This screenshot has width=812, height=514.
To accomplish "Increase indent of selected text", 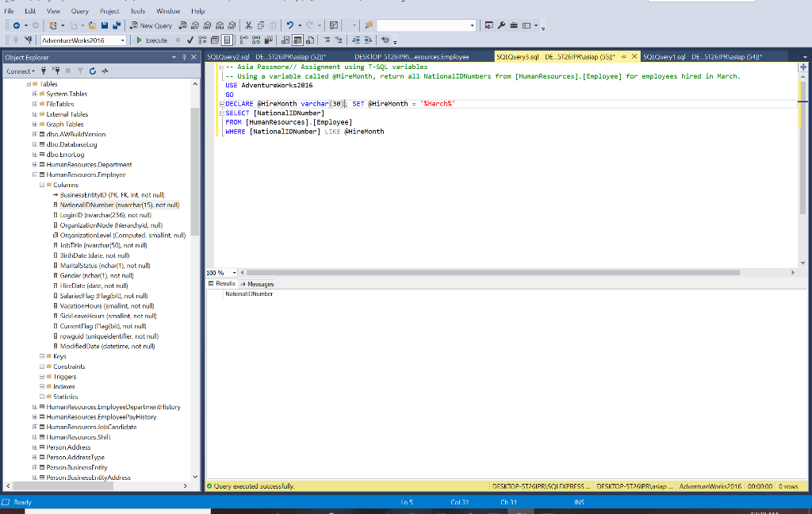I will [368, 39].
